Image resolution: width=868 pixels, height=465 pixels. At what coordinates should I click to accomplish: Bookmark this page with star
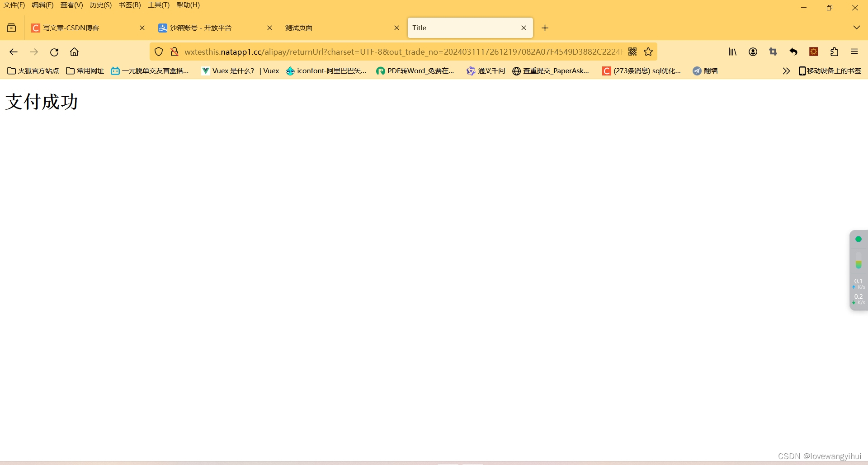pos(648,52)
